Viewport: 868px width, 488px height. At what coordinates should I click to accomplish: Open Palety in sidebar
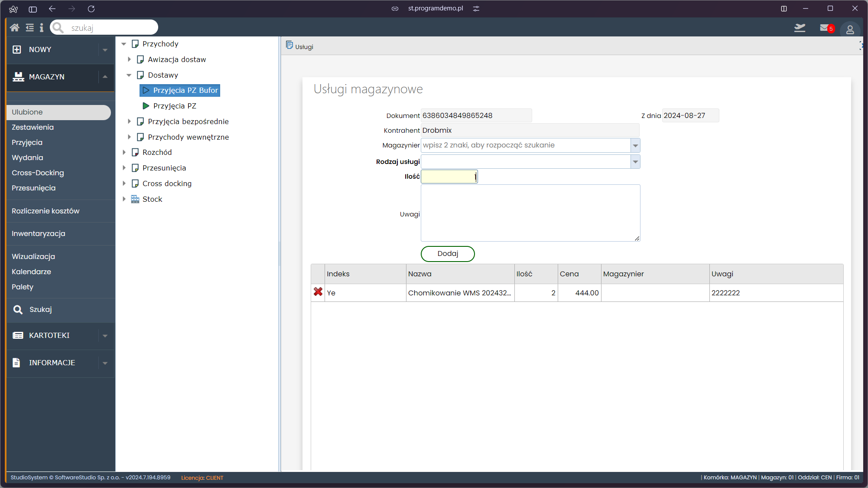pos(23,287)
